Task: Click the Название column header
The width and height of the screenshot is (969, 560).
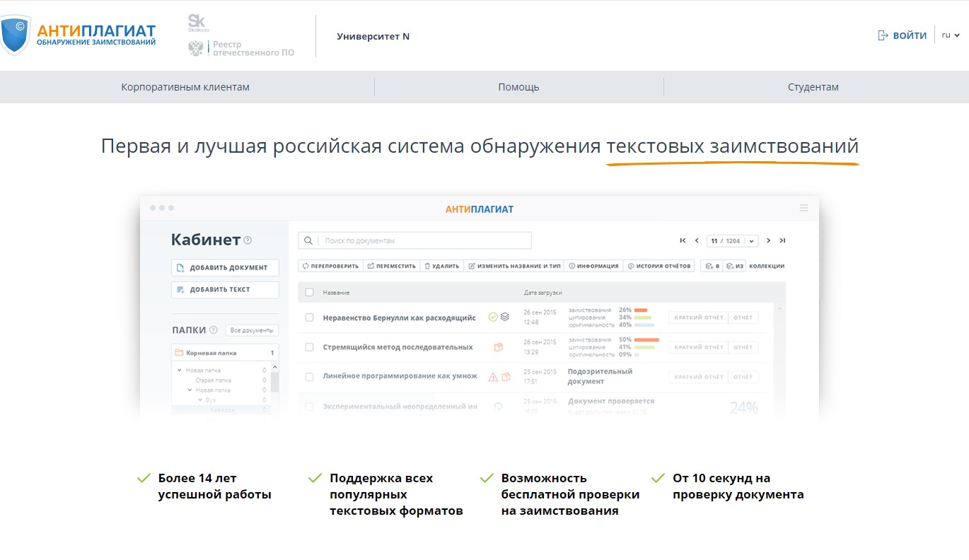Action: point(337,292)
